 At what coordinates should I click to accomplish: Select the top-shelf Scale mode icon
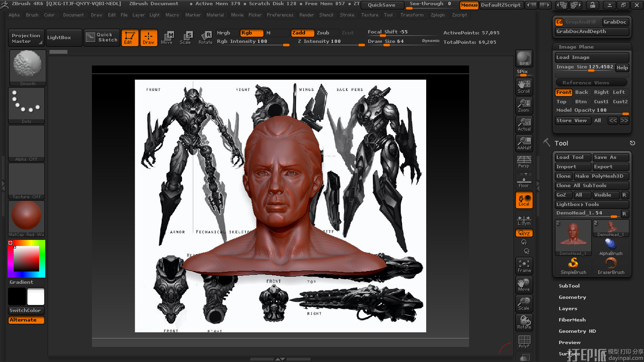pyautogui.click(x=186, y=38)
